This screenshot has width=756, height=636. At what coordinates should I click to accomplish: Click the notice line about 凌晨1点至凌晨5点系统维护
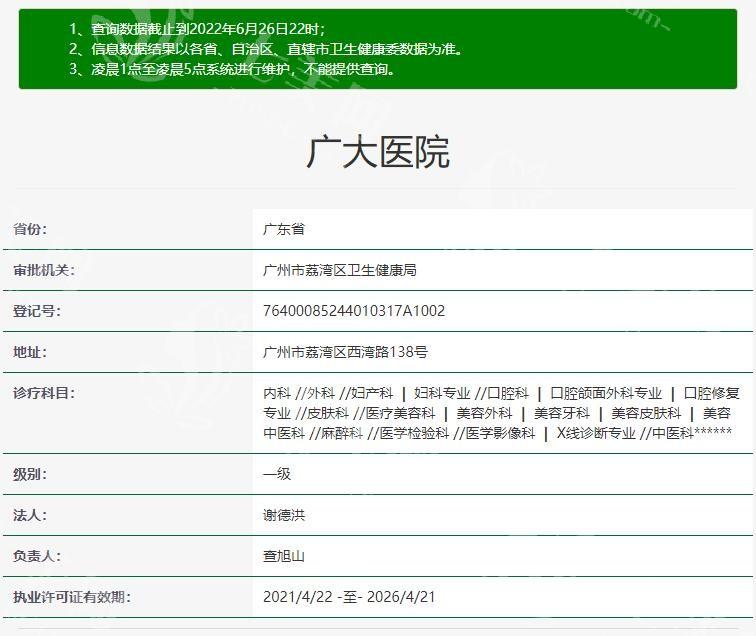pyautogui.click(x=232, y=69)
